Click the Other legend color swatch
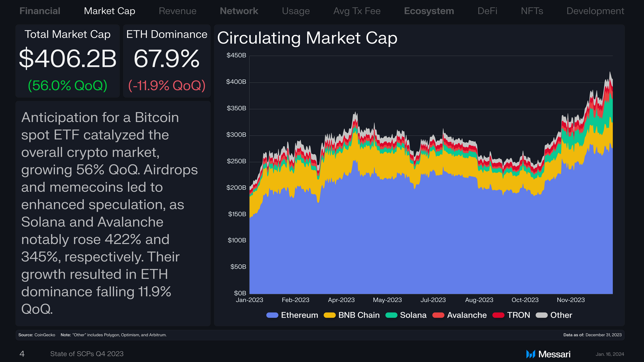The image size is (644, 362). [x=542, y=315]
